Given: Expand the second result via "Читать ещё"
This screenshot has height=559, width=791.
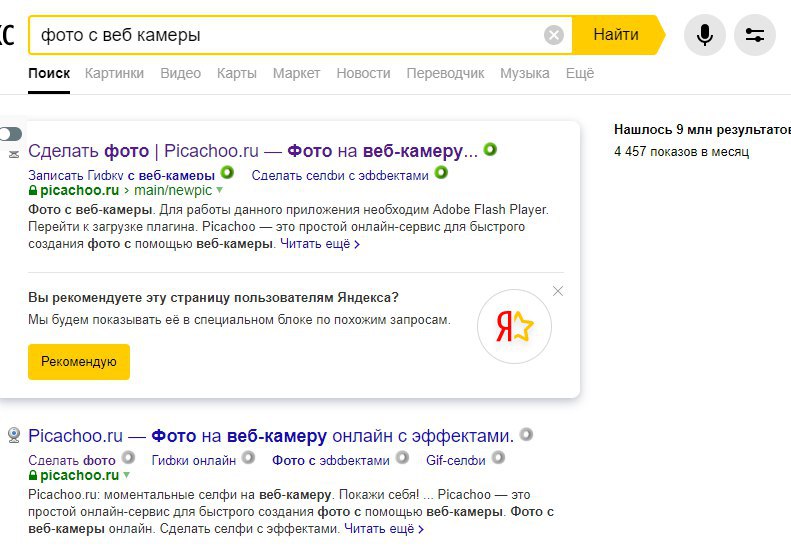Looking at the screenshot, I should click(x=384, y=529).
